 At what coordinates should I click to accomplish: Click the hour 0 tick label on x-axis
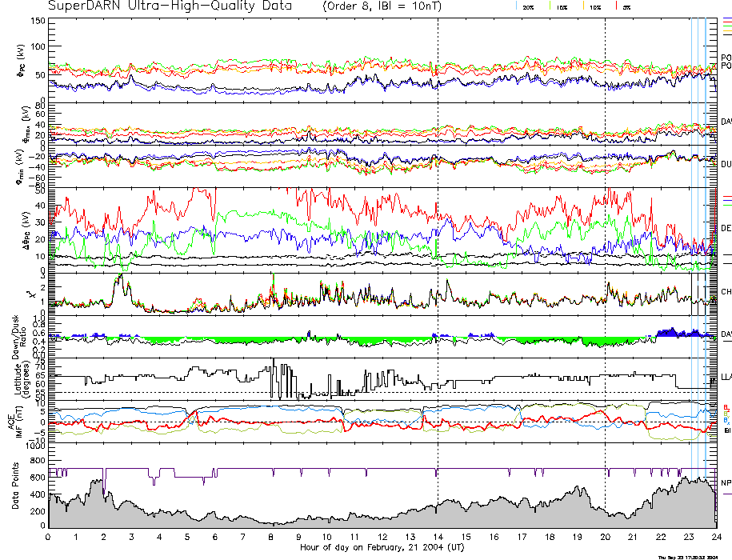[x=49, y=537]
